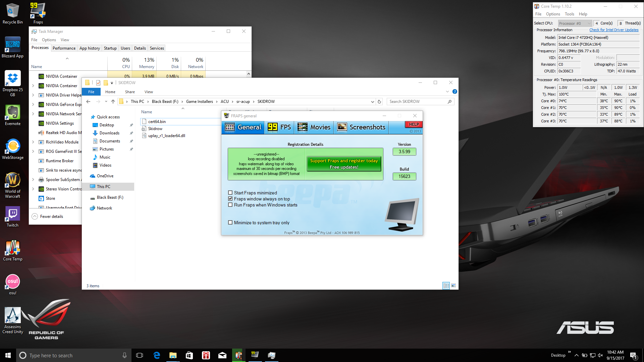Switch to Fraps Movies tab

pyautogui.click(x=314, y=127)
